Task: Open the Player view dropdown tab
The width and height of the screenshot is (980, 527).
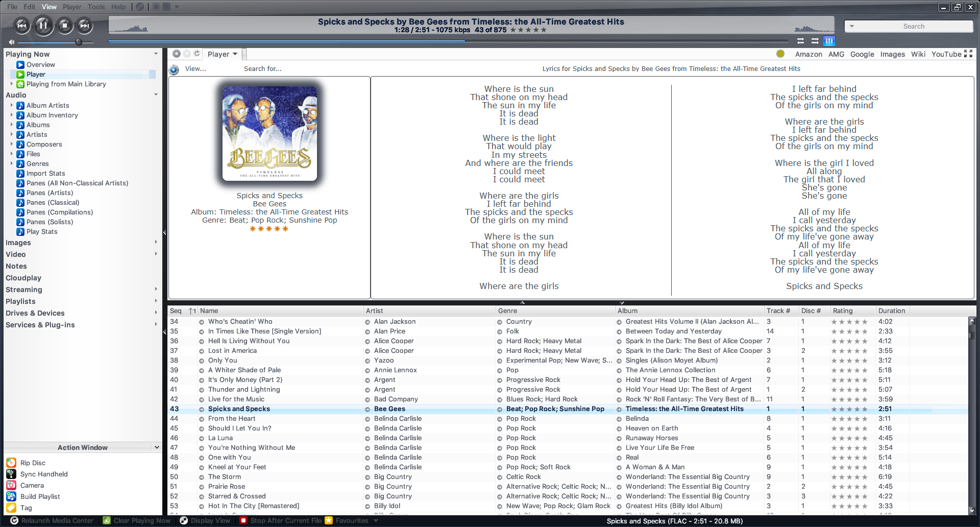Action: 223,54
